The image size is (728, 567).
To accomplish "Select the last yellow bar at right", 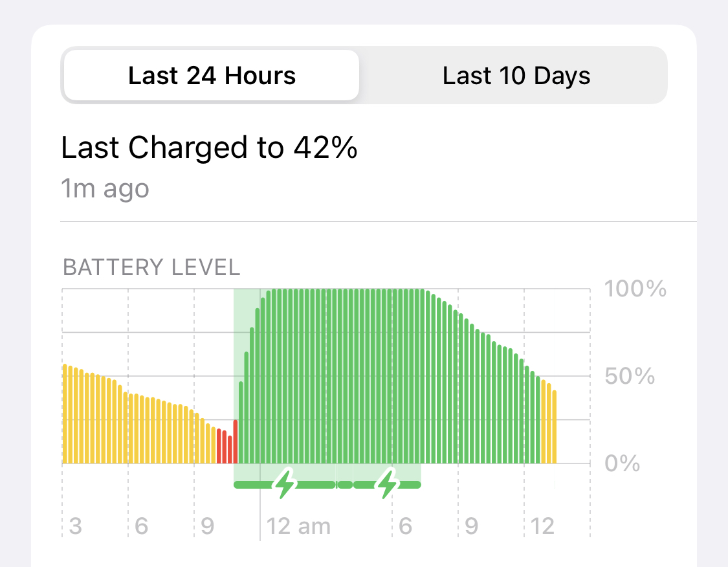I will (555, 427).
